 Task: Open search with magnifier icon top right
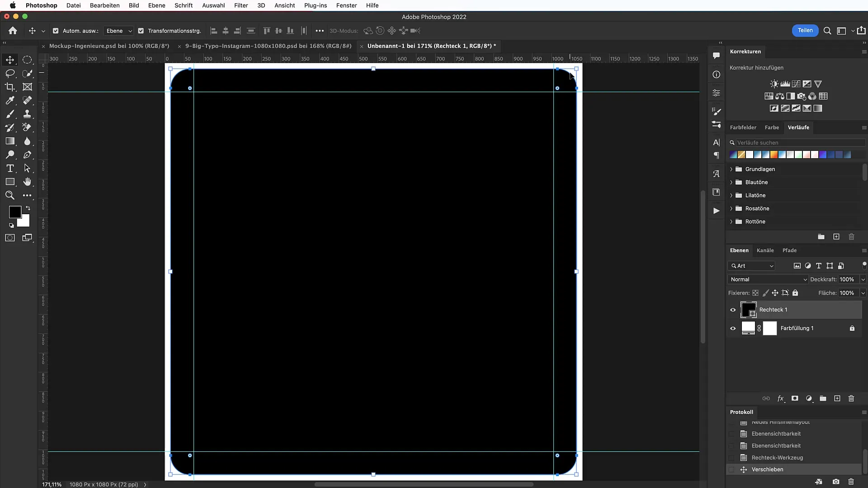pos(827,31)
